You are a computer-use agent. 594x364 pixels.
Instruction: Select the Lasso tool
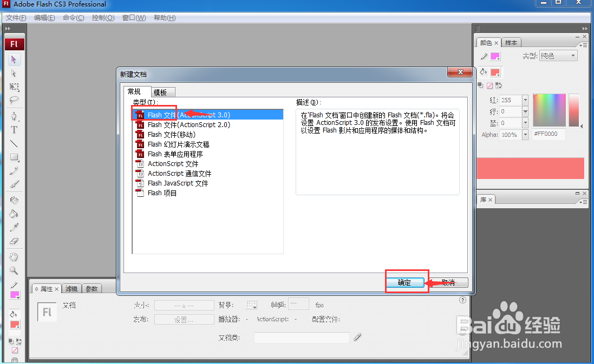click(x=14, y=100)
